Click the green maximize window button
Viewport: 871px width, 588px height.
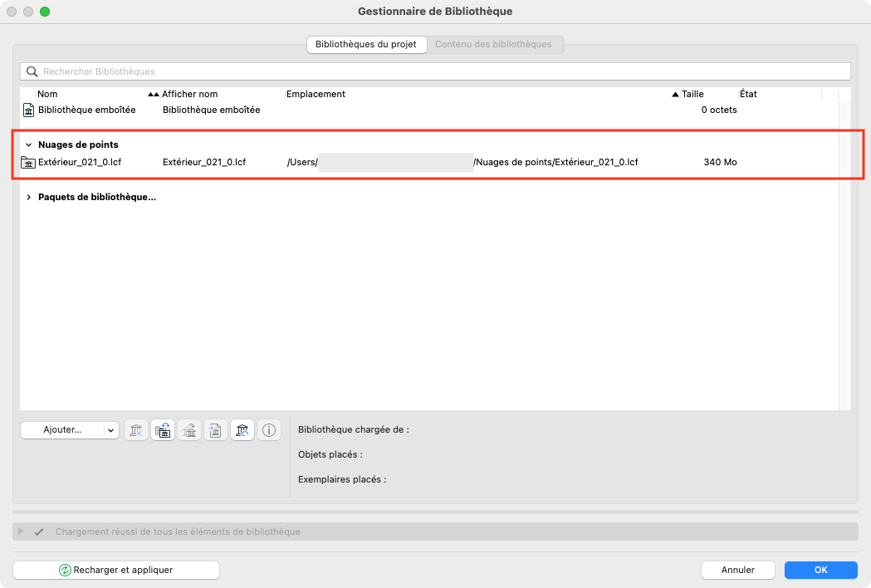(x=45, y=12)
